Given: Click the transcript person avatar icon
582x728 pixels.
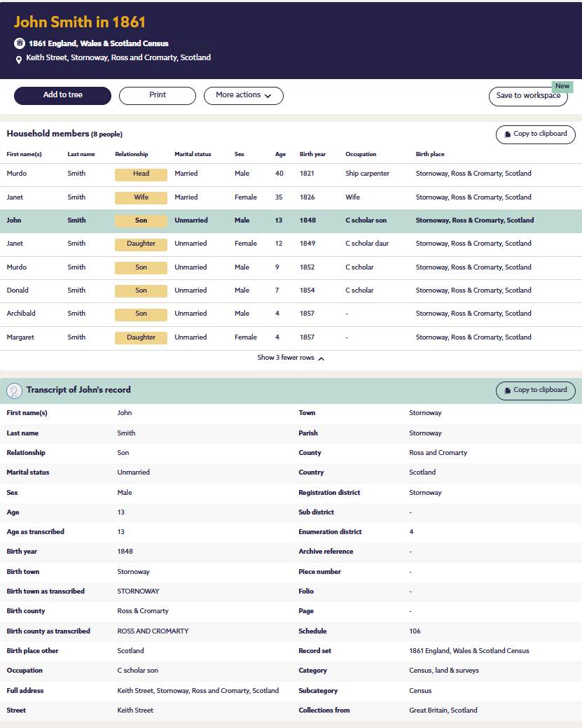Looking at the screenshot, I should point(15,391).
